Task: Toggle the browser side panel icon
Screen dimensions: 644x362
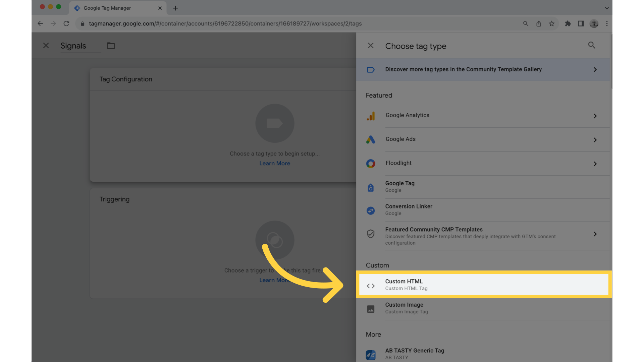Action: point(581,23)
